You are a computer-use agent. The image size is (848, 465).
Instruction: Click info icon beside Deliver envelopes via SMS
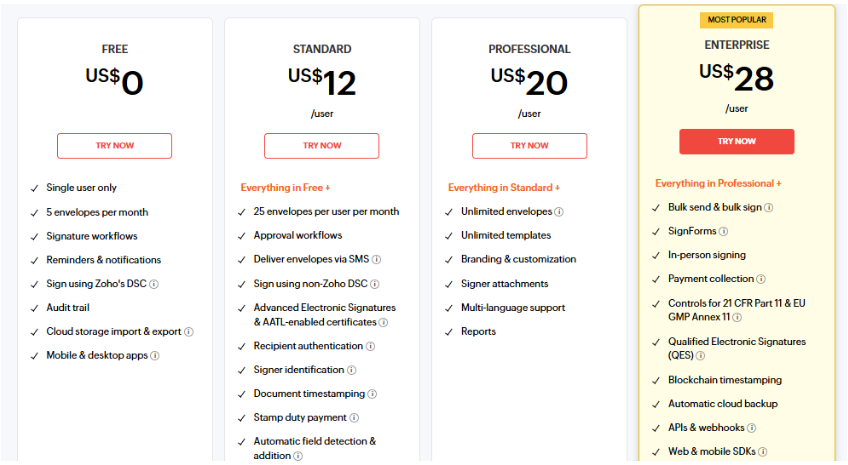tap(376, 260)
